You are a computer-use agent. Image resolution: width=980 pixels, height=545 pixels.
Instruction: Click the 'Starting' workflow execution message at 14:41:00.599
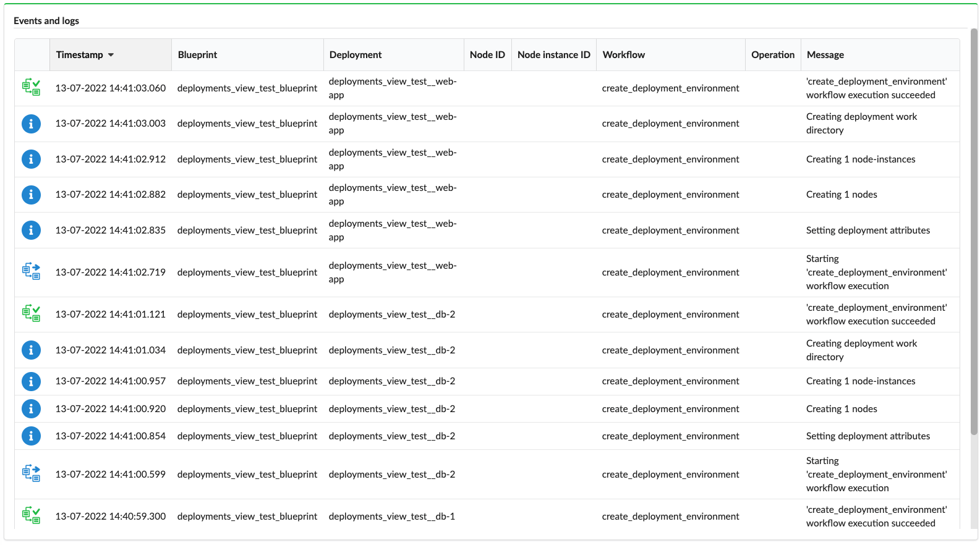tap(876, 474)
